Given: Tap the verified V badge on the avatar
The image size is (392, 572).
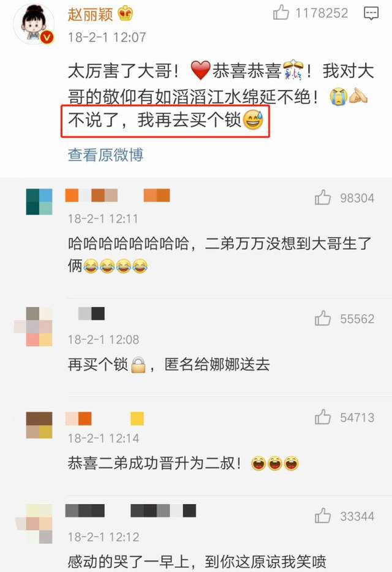Looking at the screenshot, I should pyautogui.click(x=47, y=37).
